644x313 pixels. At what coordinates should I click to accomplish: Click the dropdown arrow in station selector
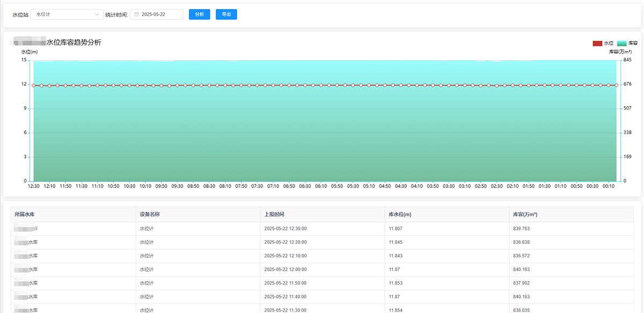[x=97, y=14]
